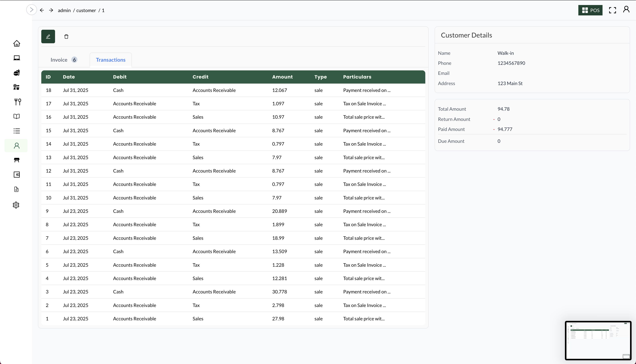Open the user profile icon

[x=626, y=9]
